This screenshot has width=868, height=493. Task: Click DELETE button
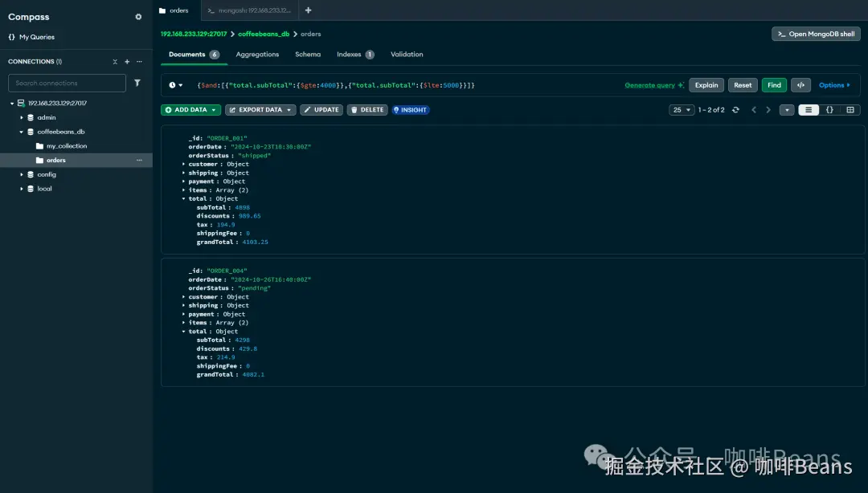coord(367,110)
